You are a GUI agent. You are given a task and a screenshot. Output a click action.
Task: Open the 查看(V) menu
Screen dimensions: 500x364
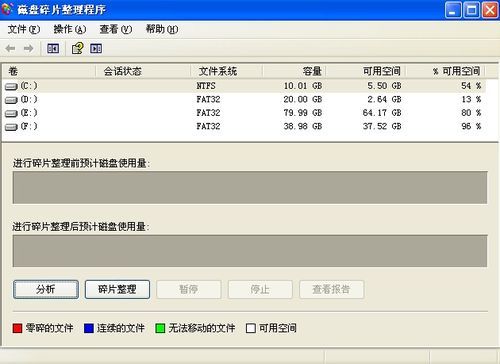point(116,29)
